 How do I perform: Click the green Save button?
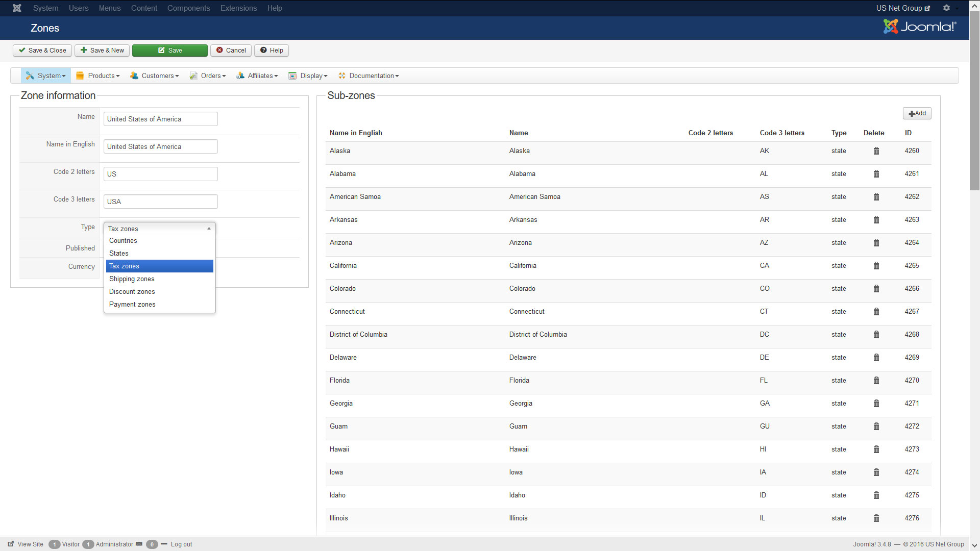coord(170,51)
